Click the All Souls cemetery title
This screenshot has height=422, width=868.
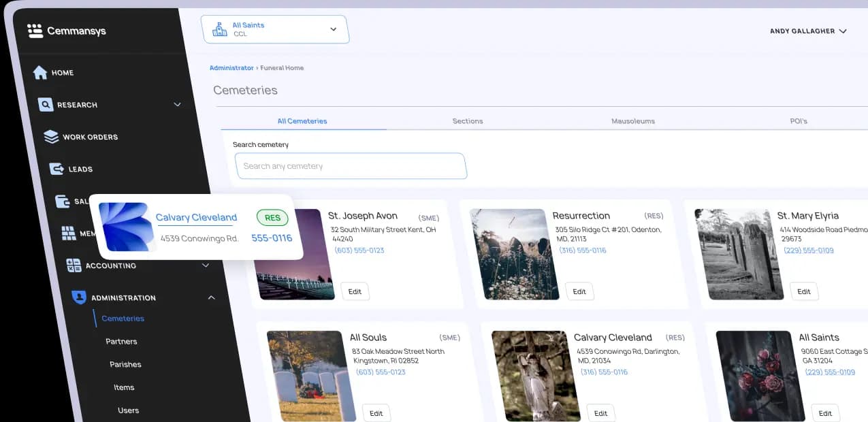pyautogui.click(x=368, y=338)
